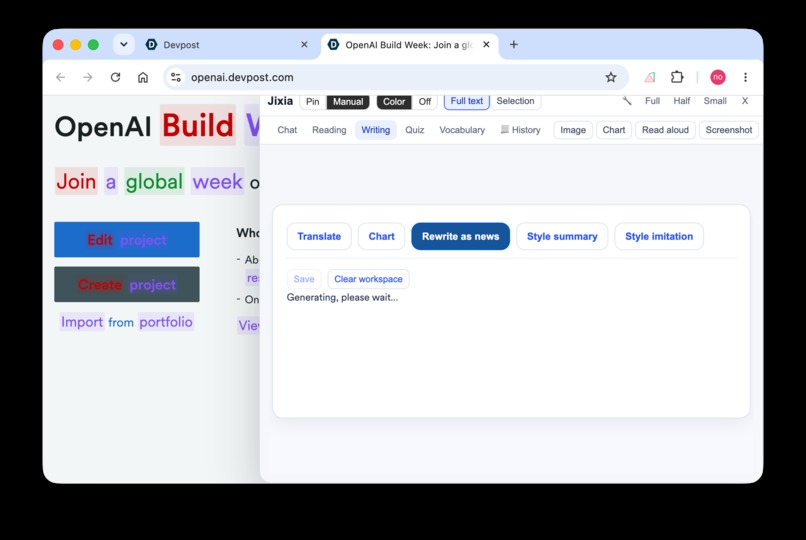This screenshot has width=806, height=540.
Task: Toggle Pin mode in Jixia
Action: click(313, 102)
